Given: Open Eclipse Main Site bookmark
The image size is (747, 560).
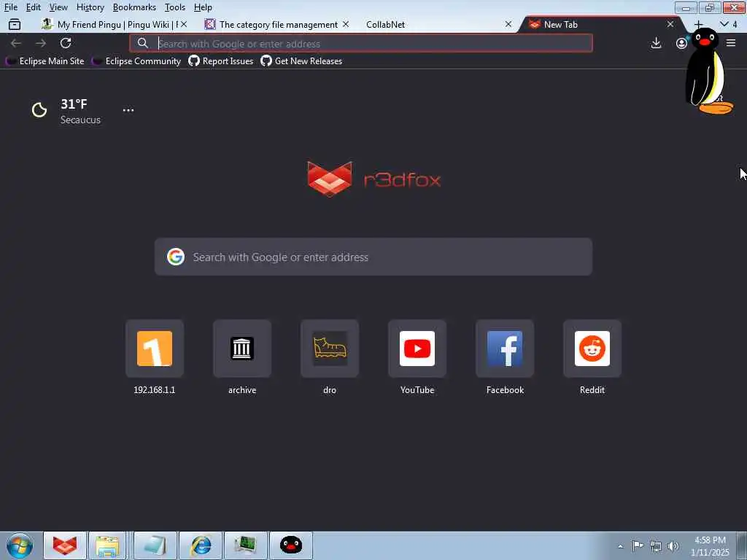Looking at the screenshot, I should point(45,61).
